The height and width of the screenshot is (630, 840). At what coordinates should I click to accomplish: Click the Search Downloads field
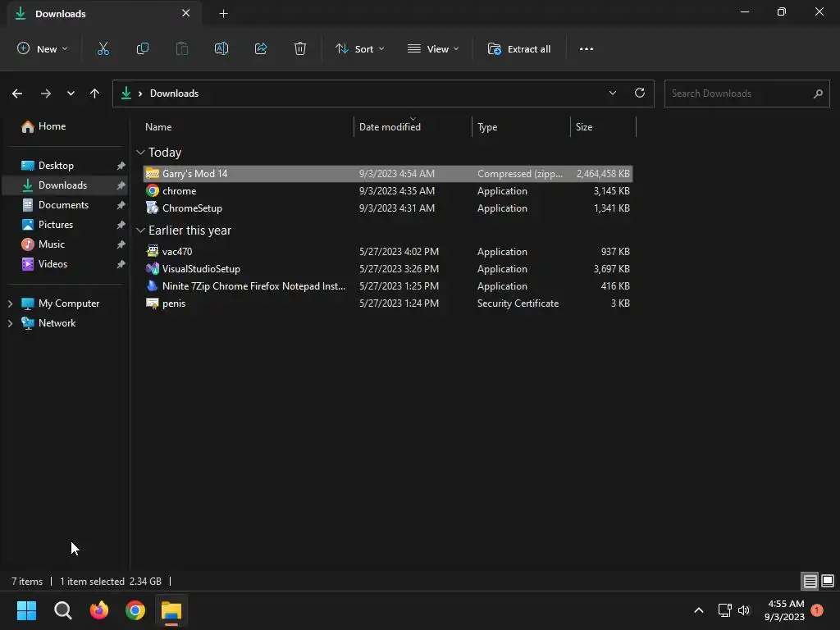[746, 94]
